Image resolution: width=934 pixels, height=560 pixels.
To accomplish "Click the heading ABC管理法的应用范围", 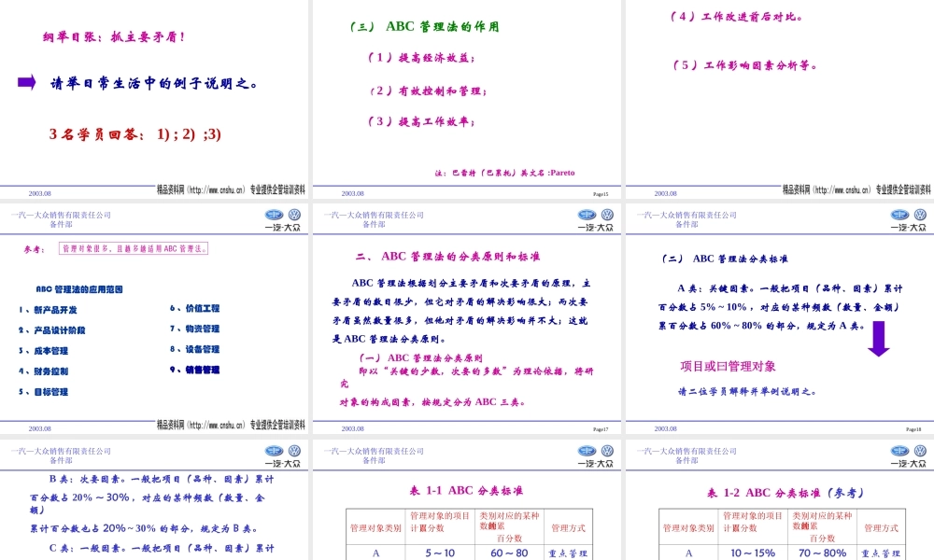I will 79,289.
